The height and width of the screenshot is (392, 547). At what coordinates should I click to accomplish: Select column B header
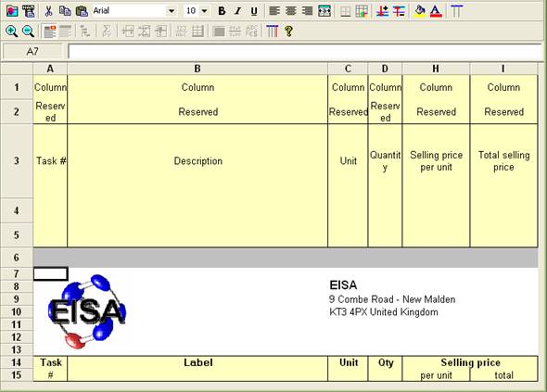(x=197, y=69)
